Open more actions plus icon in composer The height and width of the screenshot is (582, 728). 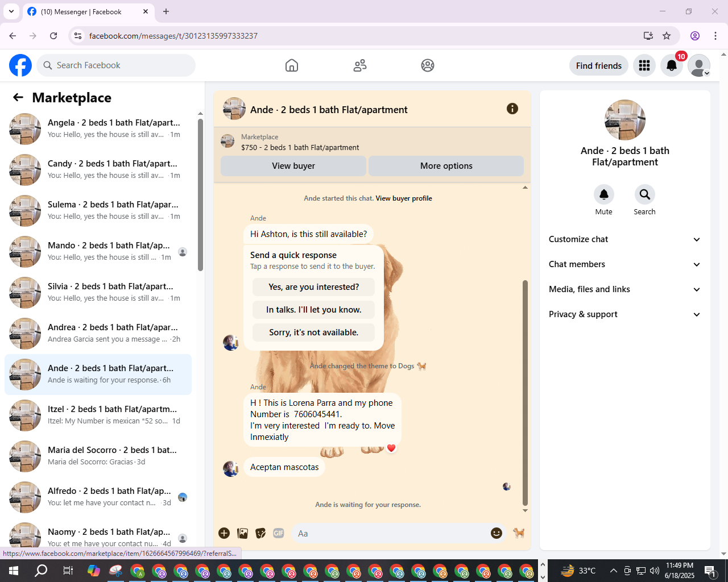[x=224, y=533]
